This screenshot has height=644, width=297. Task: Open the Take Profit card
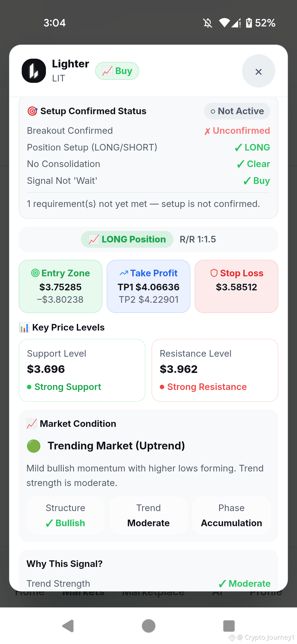click(x=148, y=286)
